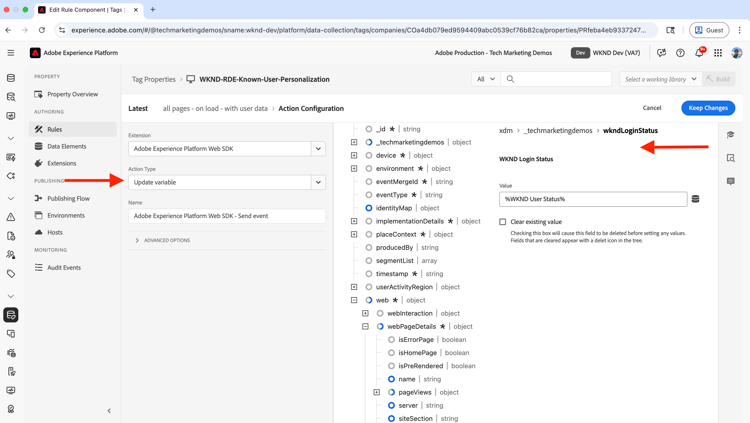The width and height of the screenshot is (750, 423).
Task: Open the rule name breadcrumb link
Action: [x=215, y=109]
